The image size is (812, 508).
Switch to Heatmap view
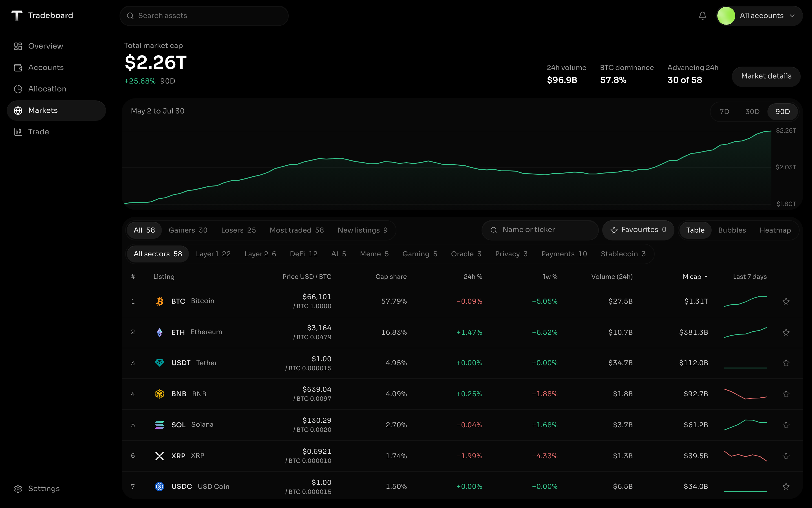tap(775, 230)
